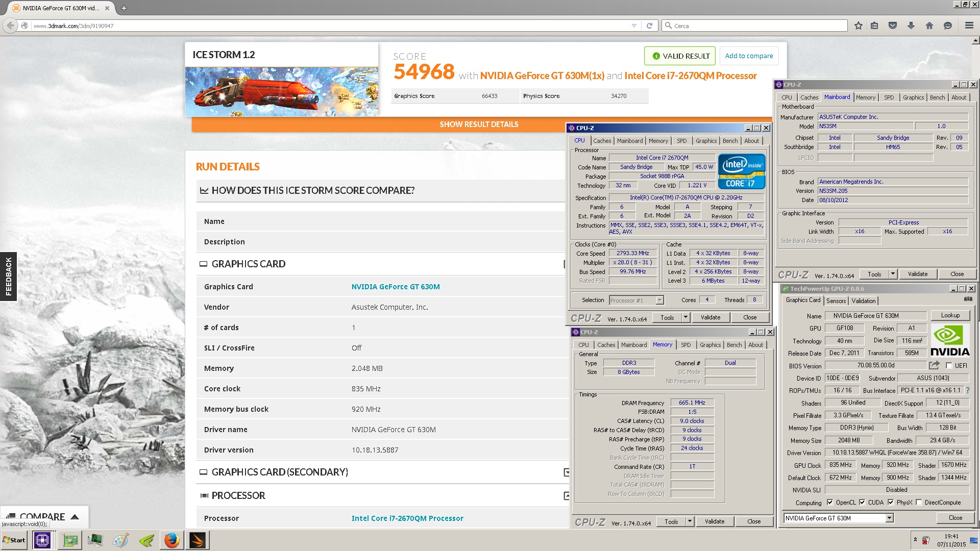Viewport: 980px width, 551px height.
Task: Go back to the previous page
Action: coord(11,26)
